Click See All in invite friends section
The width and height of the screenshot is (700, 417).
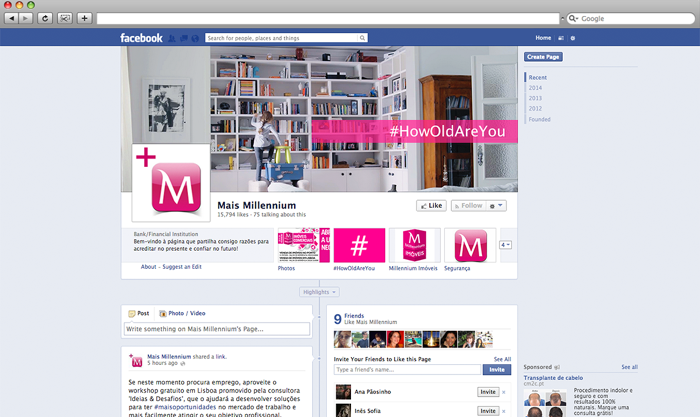502,359
